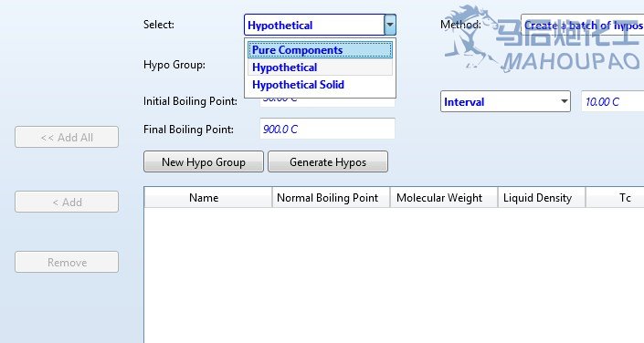
Task: Click the Remove button
Action: click(x=67, y=262)
